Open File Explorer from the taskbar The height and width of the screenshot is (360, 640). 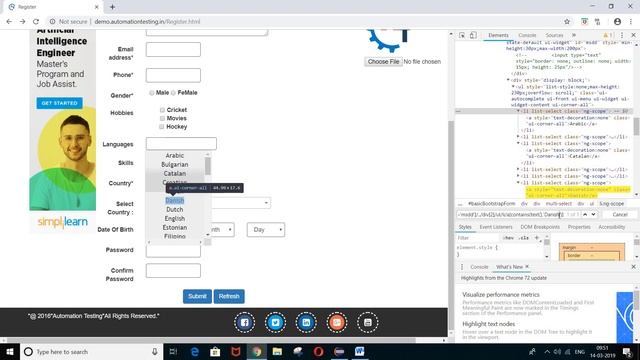point(277,351)
